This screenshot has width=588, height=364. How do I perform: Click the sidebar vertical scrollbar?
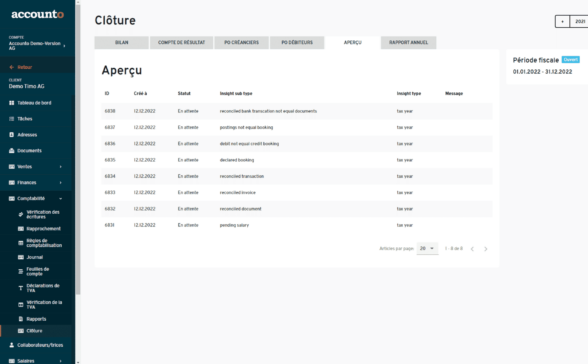78,150
